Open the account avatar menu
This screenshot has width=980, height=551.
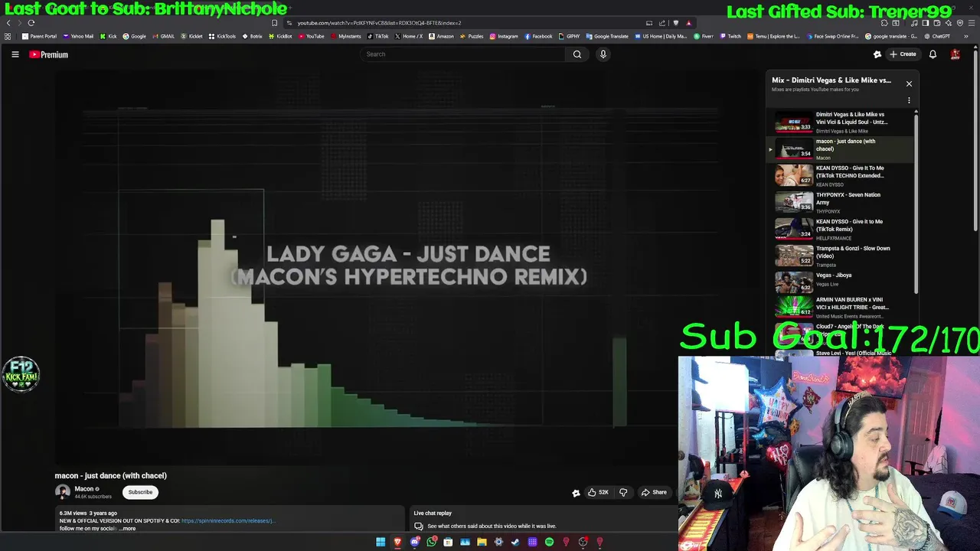(955, 54)
